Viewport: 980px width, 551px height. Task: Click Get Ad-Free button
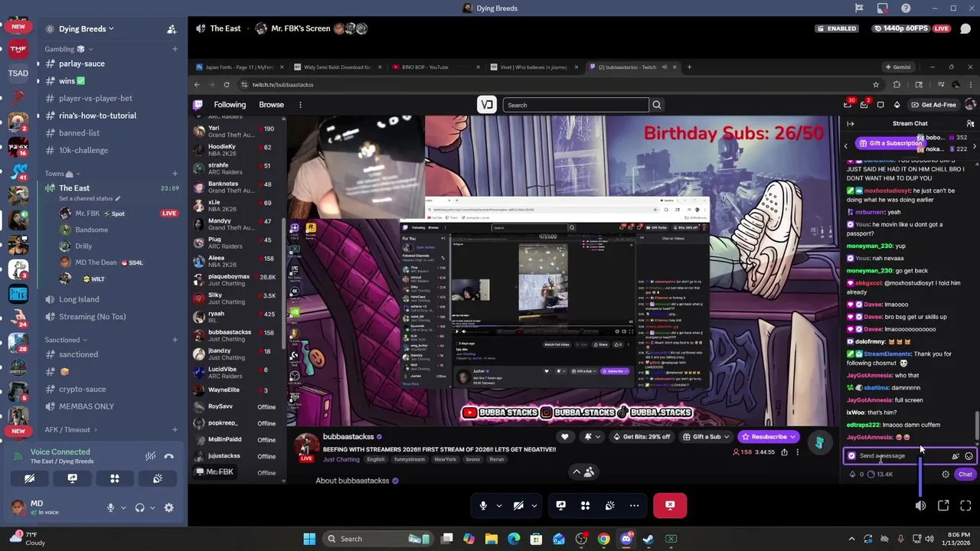point(933,105)
